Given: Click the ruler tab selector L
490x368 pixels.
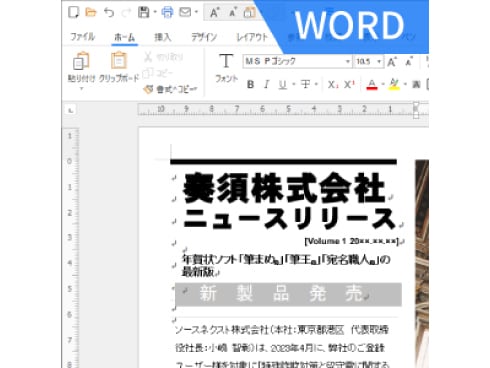Looking at the screenshot, I should click(x=71, y=110).
